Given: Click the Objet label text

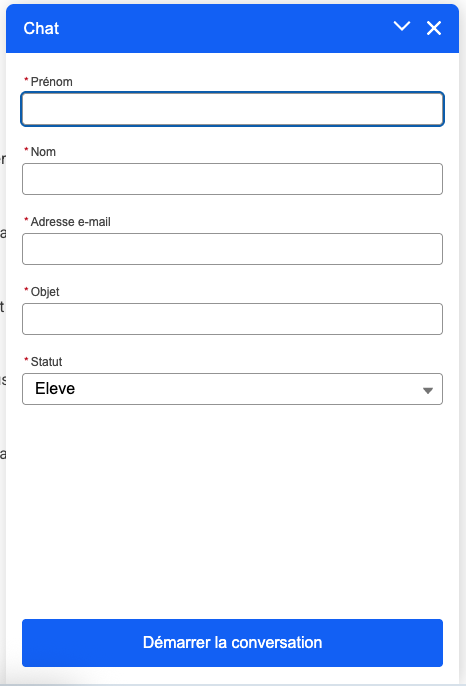Looking at the screenshot, I should pyautogui.click(x=45, y=292).
